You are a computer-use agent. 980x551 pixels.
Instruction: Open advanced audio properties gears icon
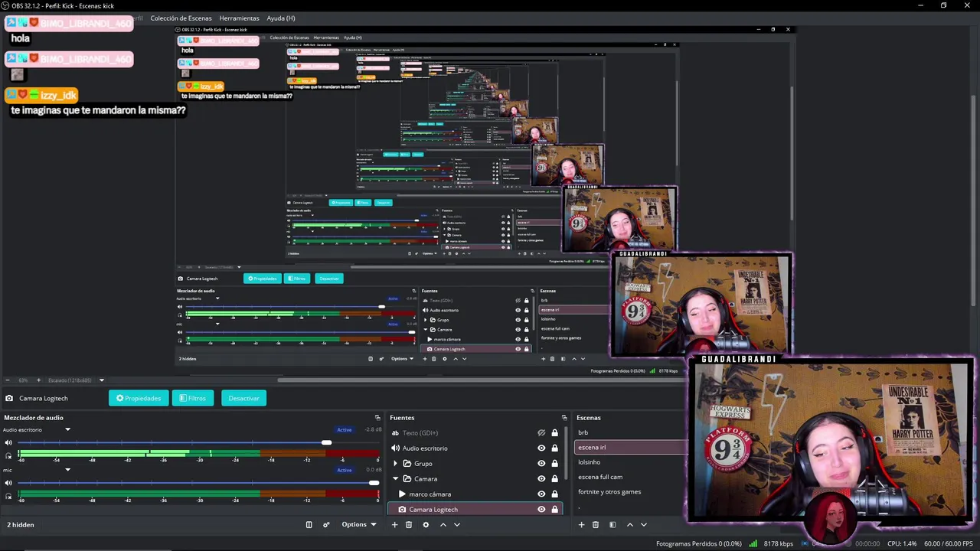(x=326, y=524)
